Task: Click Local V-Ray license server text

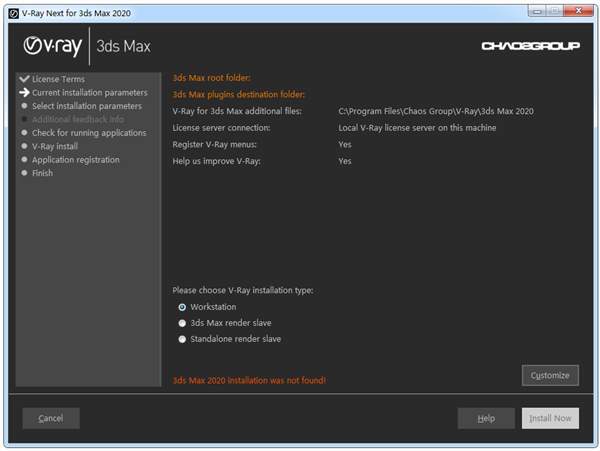Action: coord(417,128)
